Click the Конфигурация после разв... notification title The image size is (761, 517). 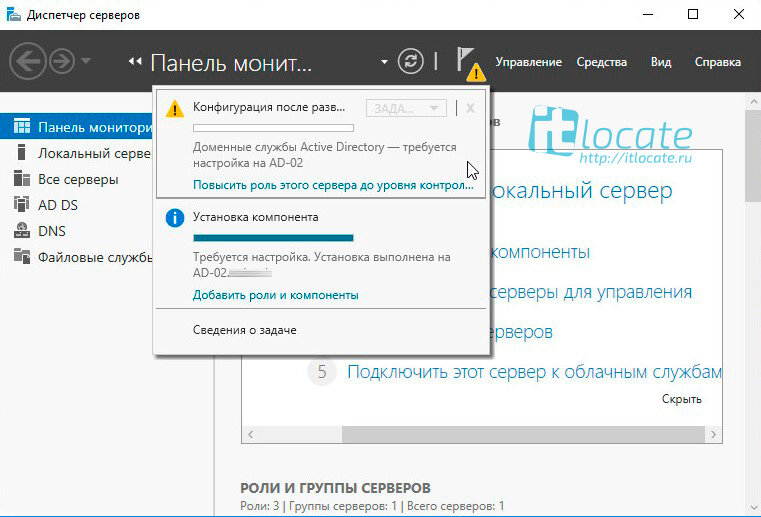point(269,107)
